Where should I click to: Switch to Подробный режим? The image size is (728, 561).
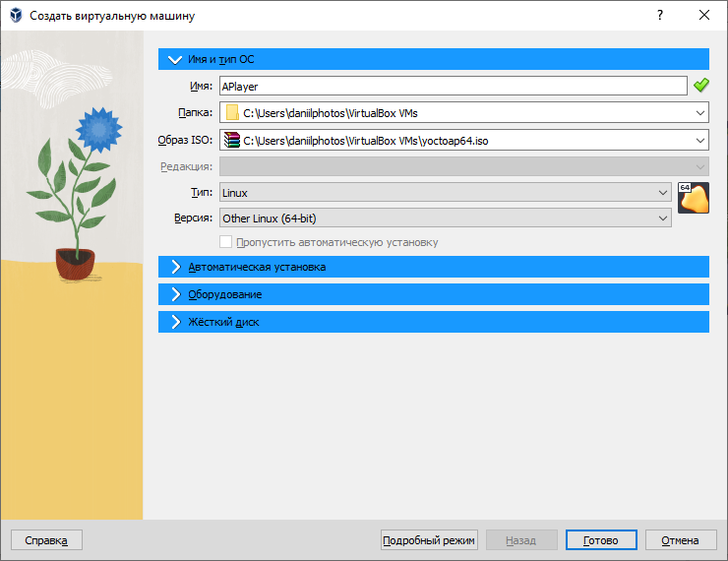pos(429,540)
